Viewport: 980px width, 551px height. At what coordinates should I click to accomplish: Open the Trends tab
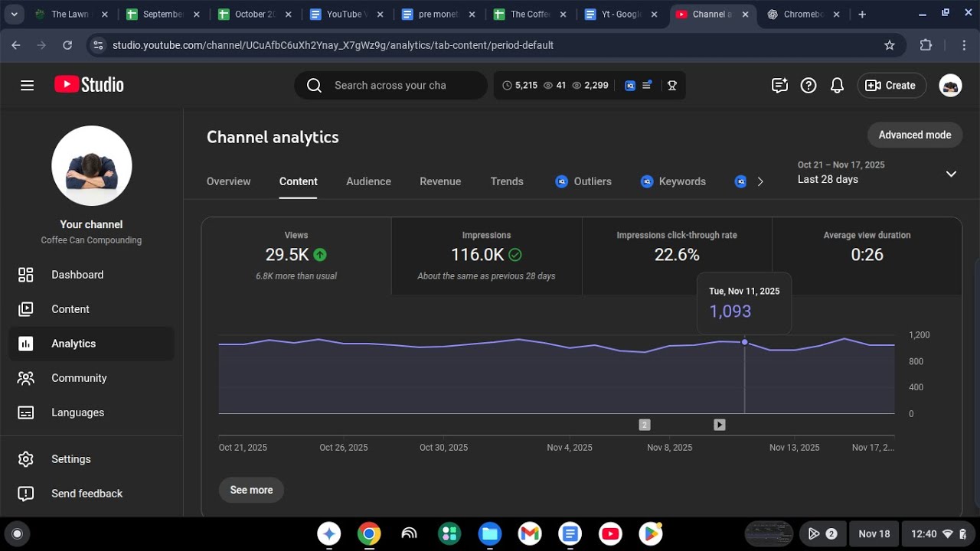click(x=507, y=181)
